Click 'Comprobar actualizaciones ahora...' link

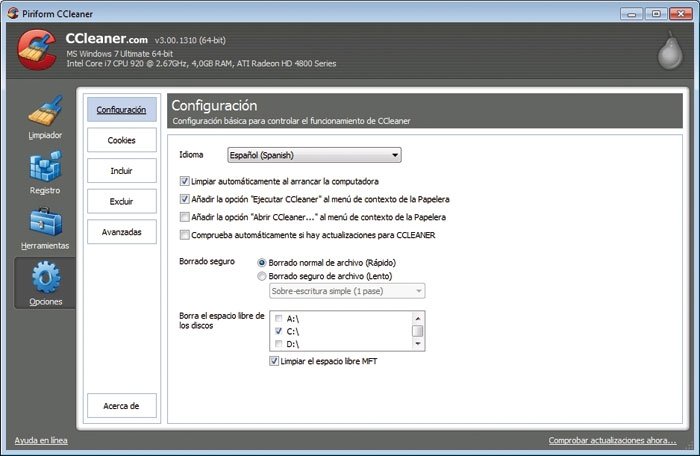(x=612, y=440)
